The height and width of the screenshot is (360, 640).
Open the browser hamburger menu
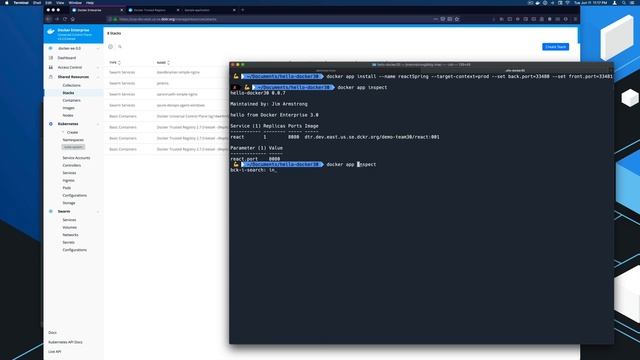(576, 19)
